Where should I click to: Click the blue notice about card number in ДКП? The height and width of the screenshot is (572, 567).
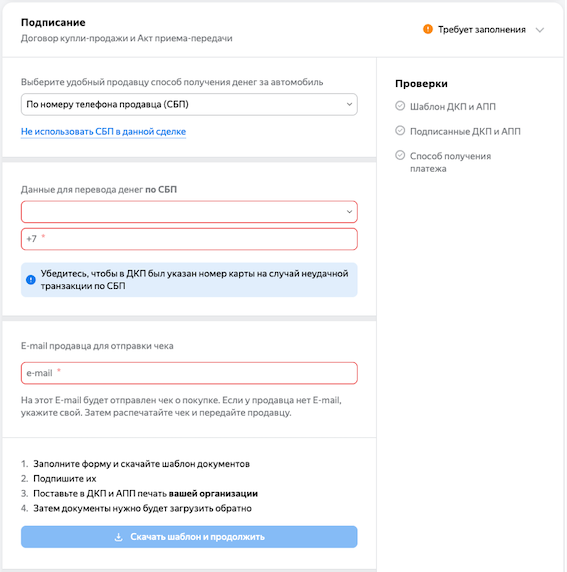[189, 280]
